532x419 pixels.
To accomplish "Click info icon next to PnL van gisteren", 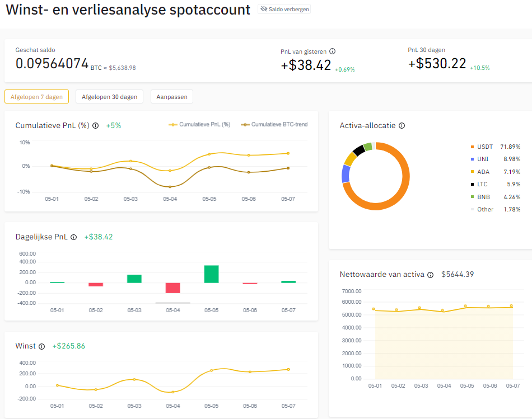I will (333, 51).
